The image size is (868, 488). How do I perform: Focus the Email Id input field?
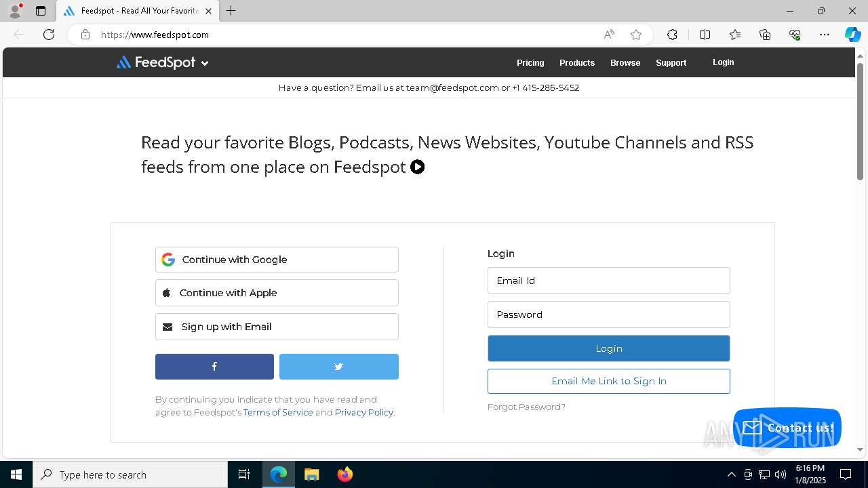click(x=608, y=281)
